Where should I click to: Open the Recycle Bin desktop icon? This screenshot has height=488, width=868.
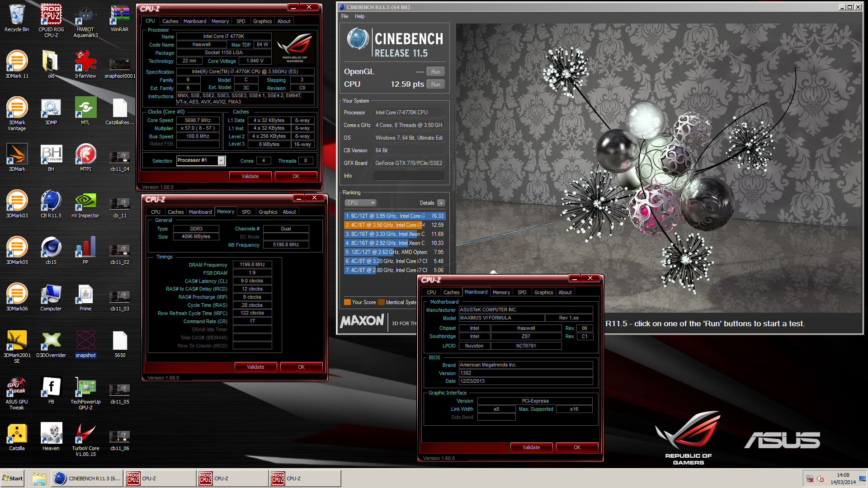pos(17,18)
